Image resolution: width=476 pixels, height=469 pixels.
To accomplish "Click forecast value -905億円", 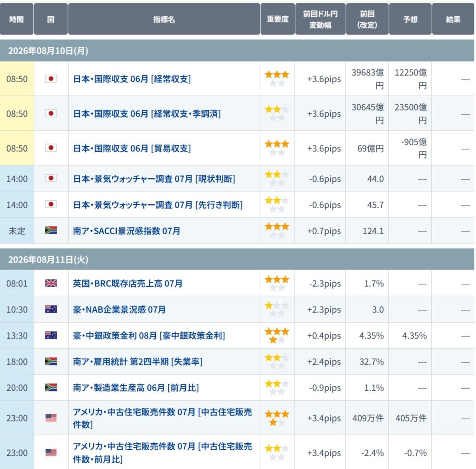I will [x=414, y=148].
